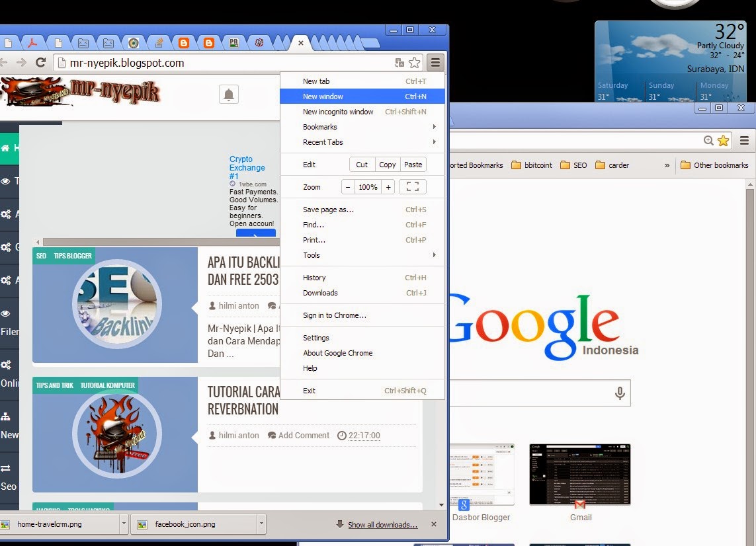Open About Google Chrome
756x546 pixels.
[x=362, y=353]
